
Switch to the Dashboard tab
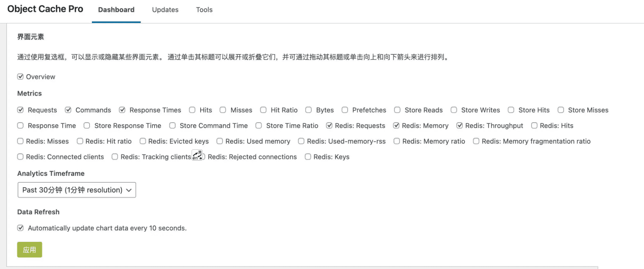[x=116, y=10]
